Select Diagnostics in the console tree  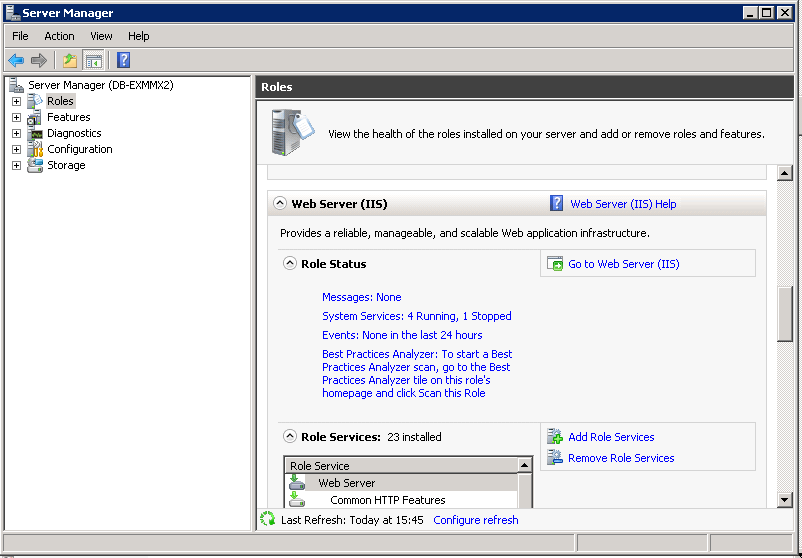pos(74,133)
